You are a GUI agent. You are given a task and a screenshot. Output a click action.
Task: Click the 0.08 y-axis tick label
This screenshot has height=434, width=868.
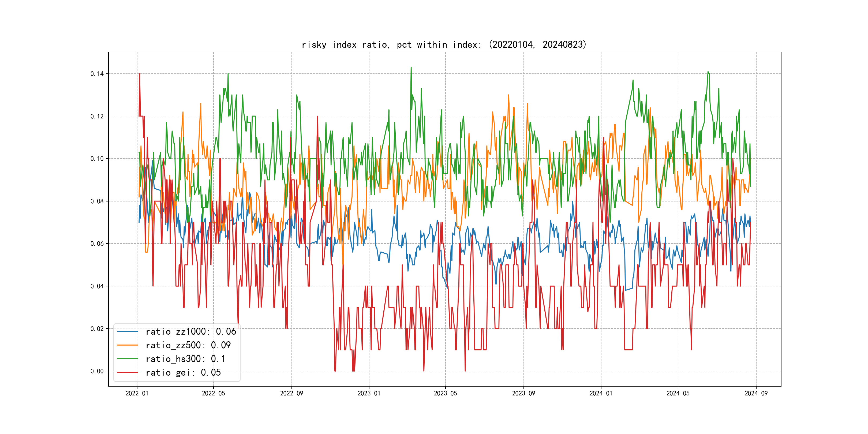tap(97, 201)
